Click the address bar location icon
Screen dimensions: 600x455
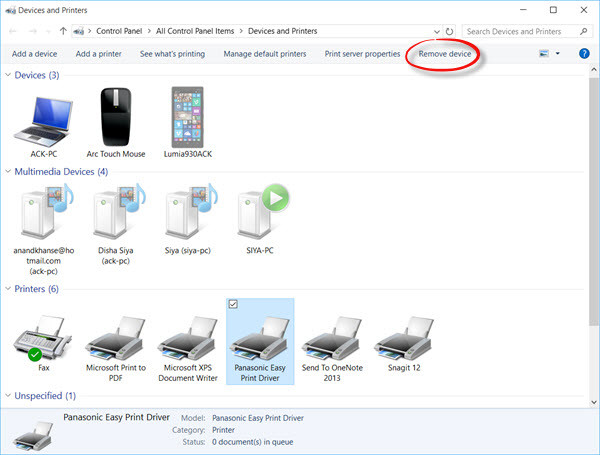(x=79, y=31)
